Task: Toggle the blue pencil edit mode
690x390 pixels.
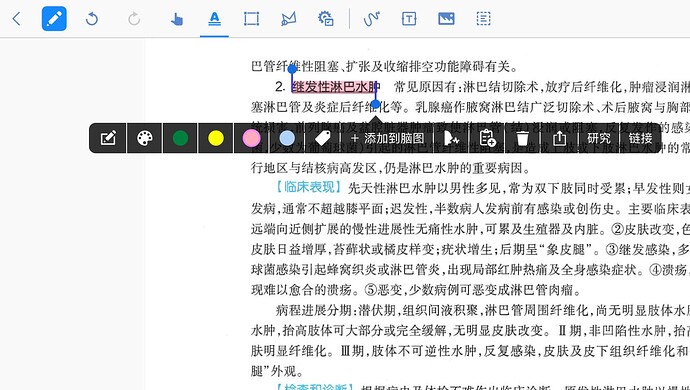Action: point(54,19)
